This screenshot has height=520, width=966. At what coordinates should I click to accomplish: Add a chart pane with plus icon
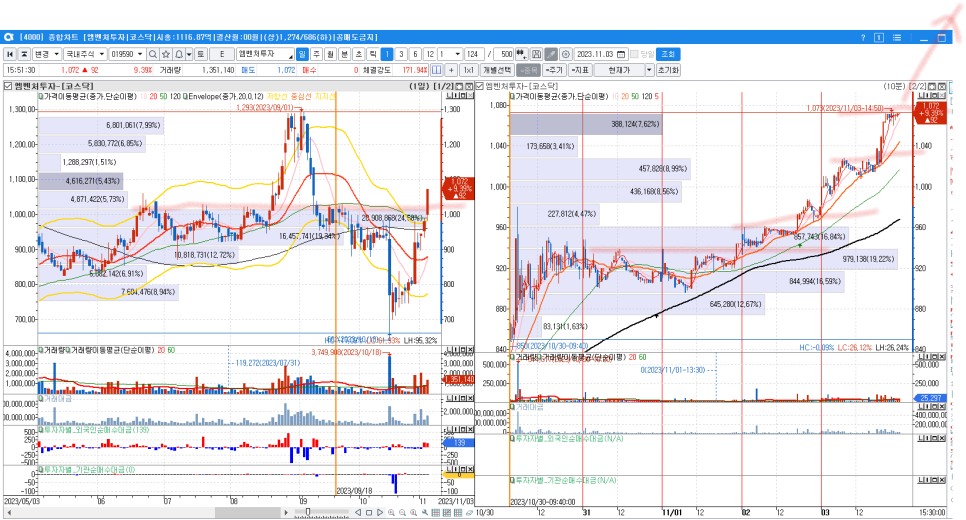451,70
